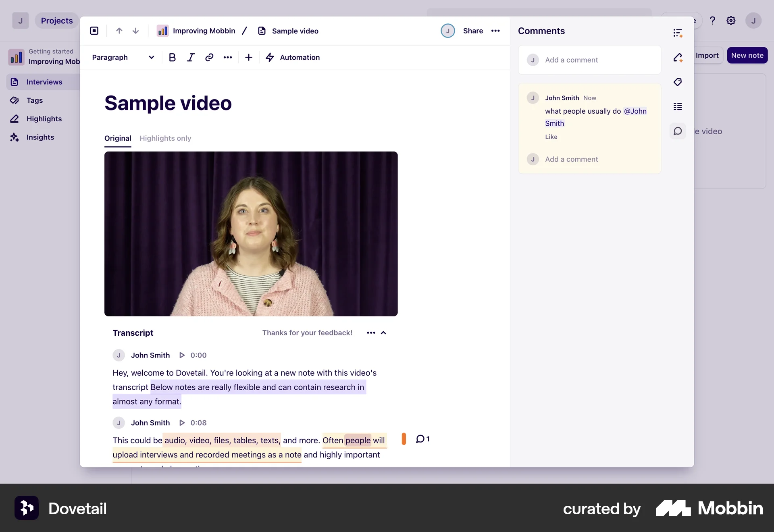Viewport: 774px width, 532px height.
Task: Toggle italic formatting
Action: (x=191, y=57)
